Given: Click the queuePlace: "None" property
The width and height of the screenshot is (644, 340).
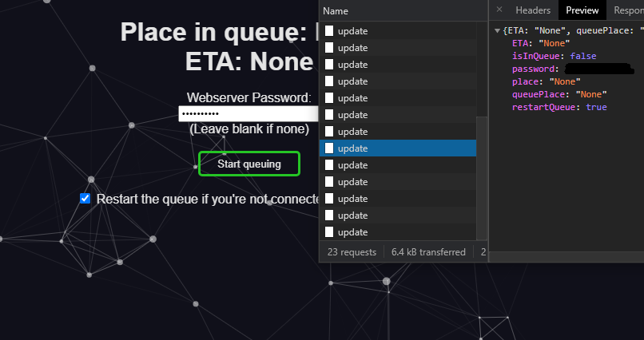Looking at the screenshot, I should pyautogui.click(x=559, y=94).
